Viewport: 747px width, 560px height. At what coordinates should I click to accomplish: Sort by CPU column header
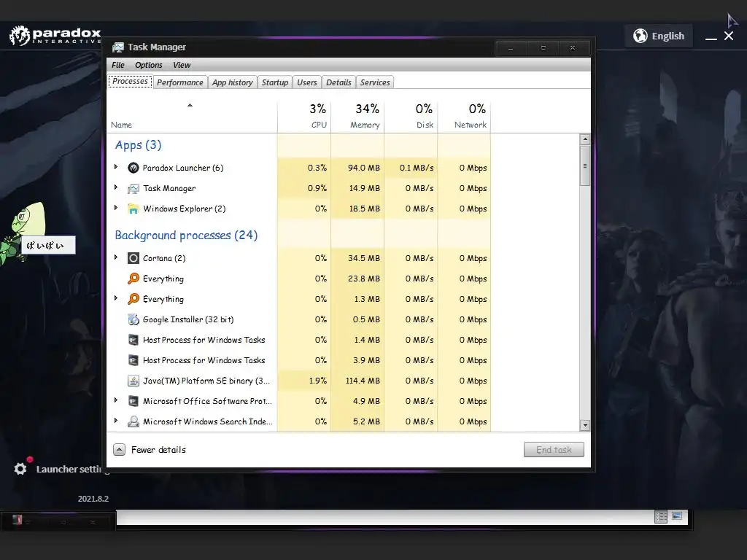point(304,116)
